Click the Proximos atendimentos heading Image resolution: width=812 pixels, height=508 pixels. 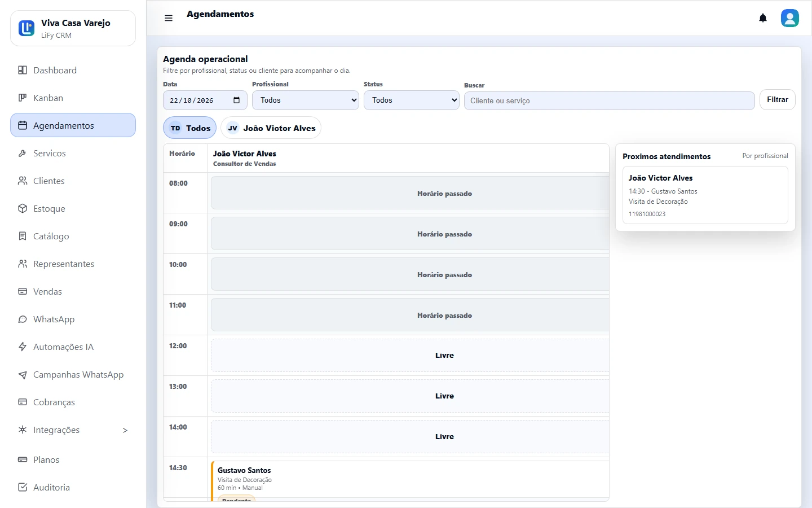(x=667, y=156)
